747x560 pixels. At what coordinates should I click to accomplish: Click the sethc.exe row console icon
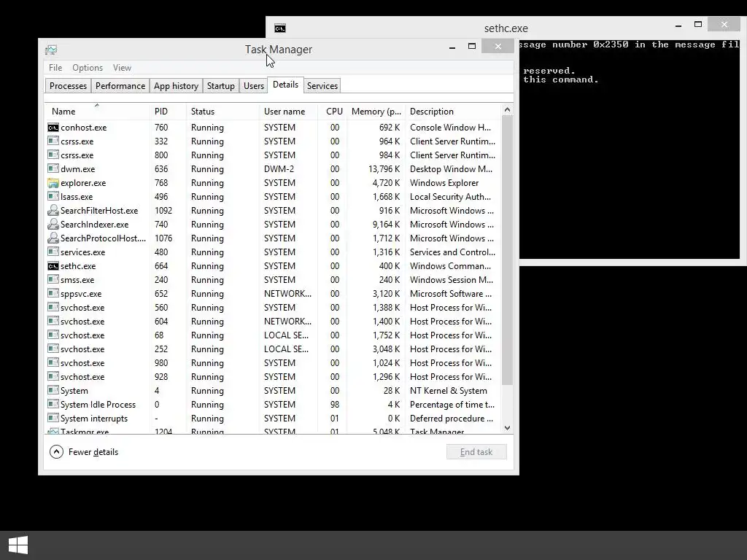pos(53,265)
